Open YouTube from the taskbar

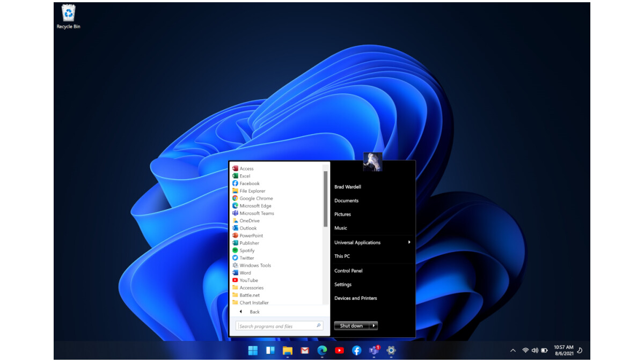click(x=339, y=350)
